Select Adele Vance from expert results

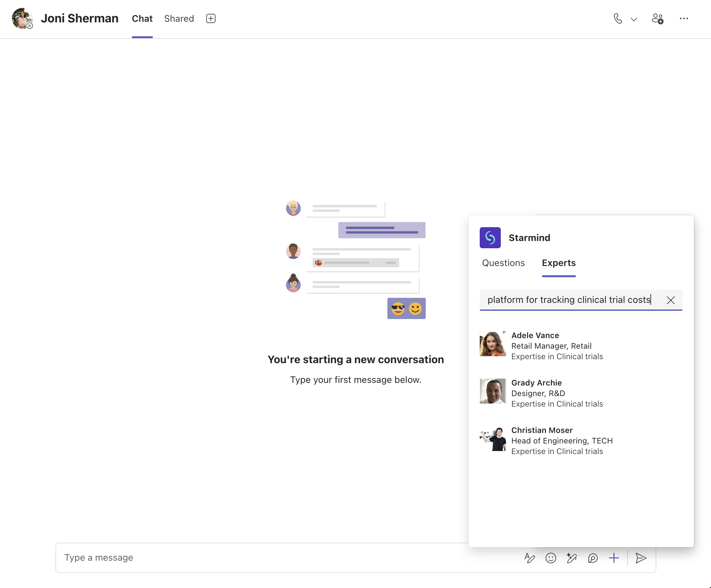click(581, 345)
